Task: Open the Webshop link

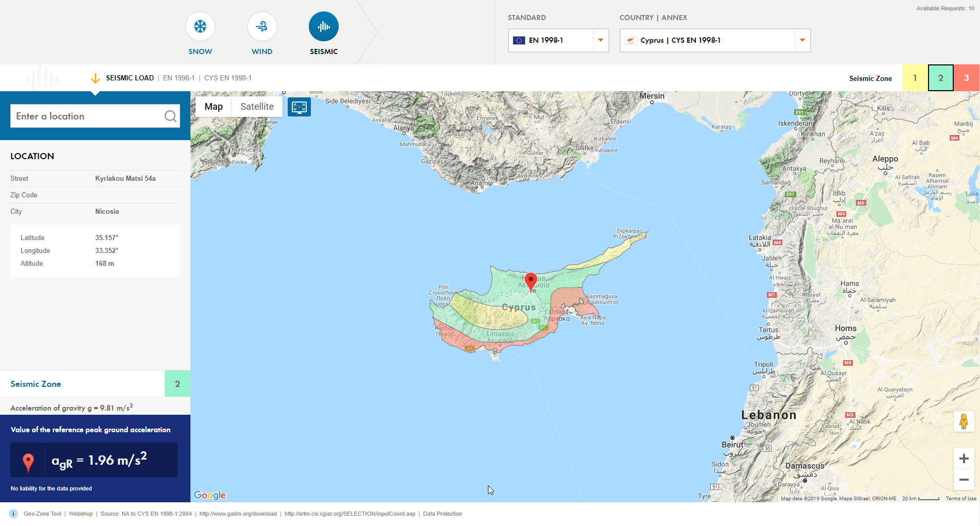Action: (x=81, y=514)
